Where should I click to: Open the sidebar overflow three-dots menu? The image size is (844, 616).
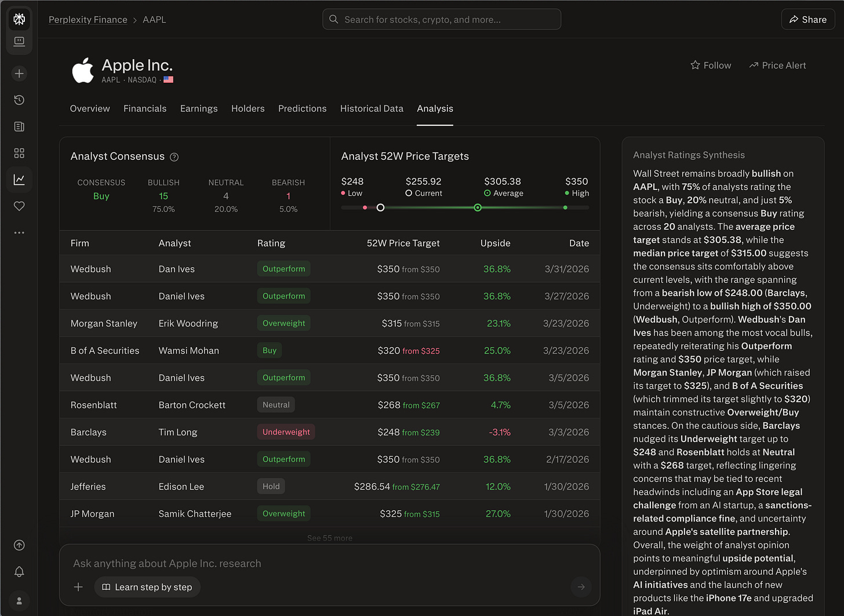pos(19,232)
